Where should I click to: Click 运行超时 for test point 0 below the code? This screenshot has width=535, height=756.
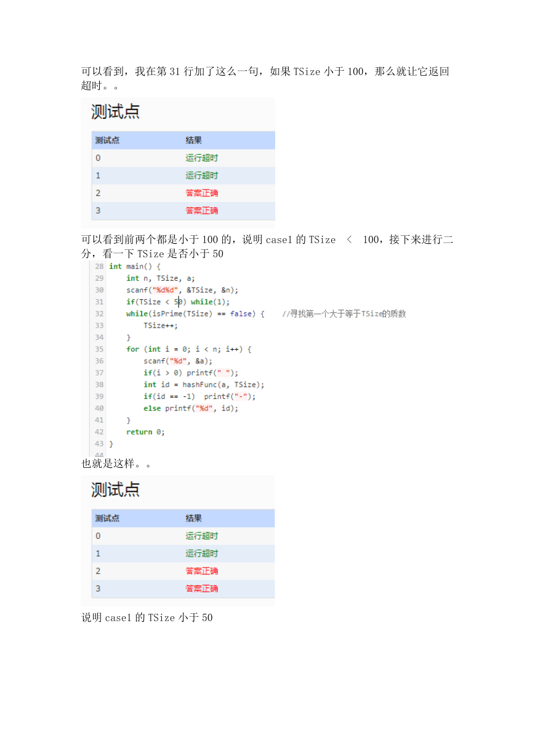[x=202, y=536]
